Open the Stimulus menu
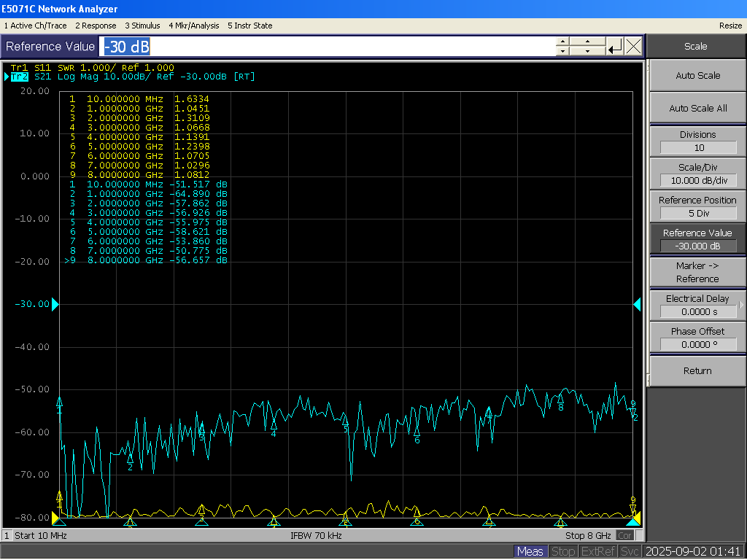The height and width of the screenshot is (560, 747). [142, 26]
